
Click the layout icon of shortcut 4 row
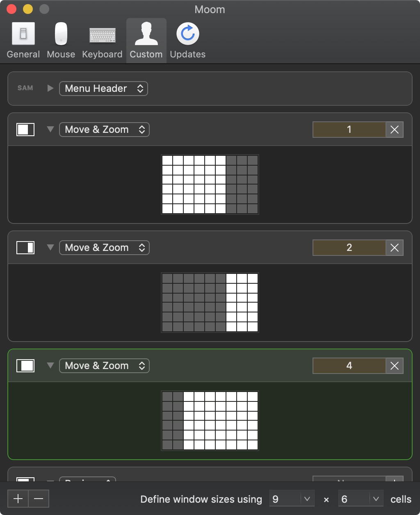[25, 366]
